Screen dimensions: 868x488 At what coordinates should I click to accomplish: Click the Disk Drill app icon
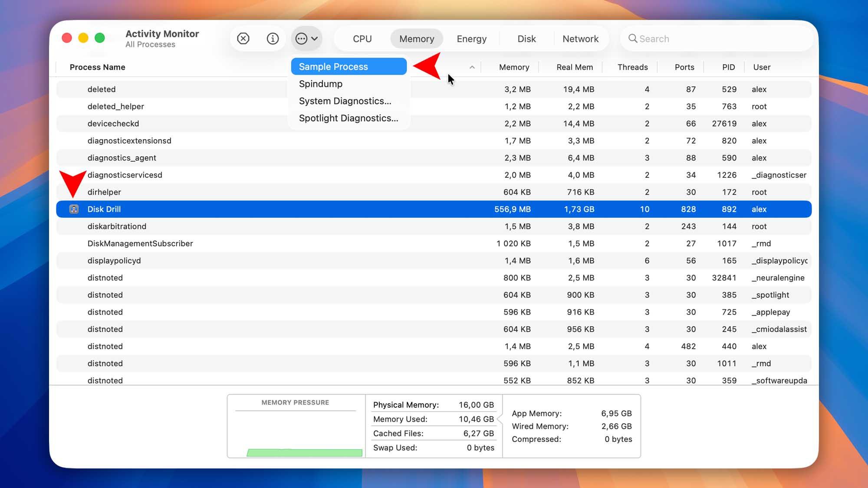point(74,209)
